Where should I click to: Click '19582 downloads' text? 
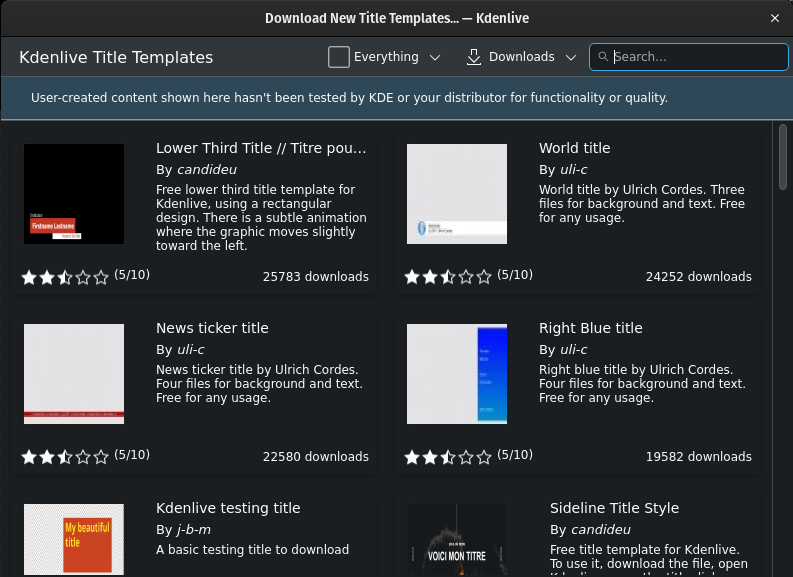click(x=698, y=457)
